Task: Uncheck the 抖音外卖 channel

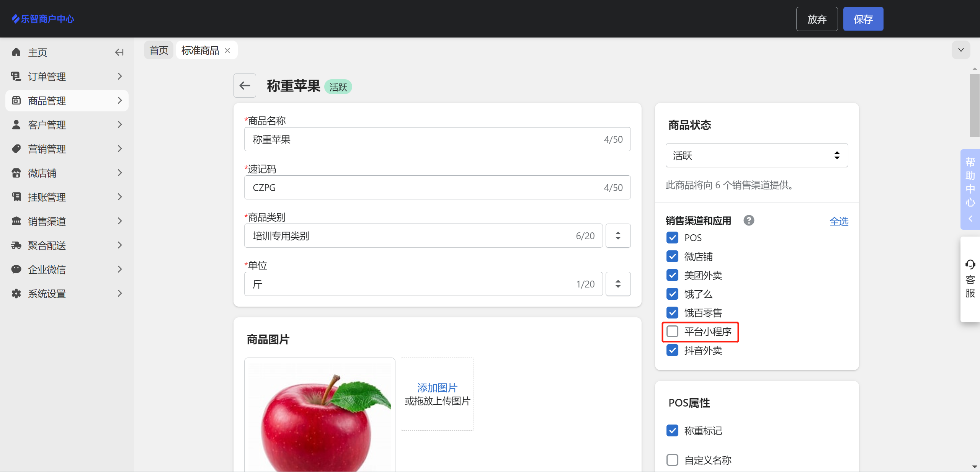Action: click(x=672, y=350)
